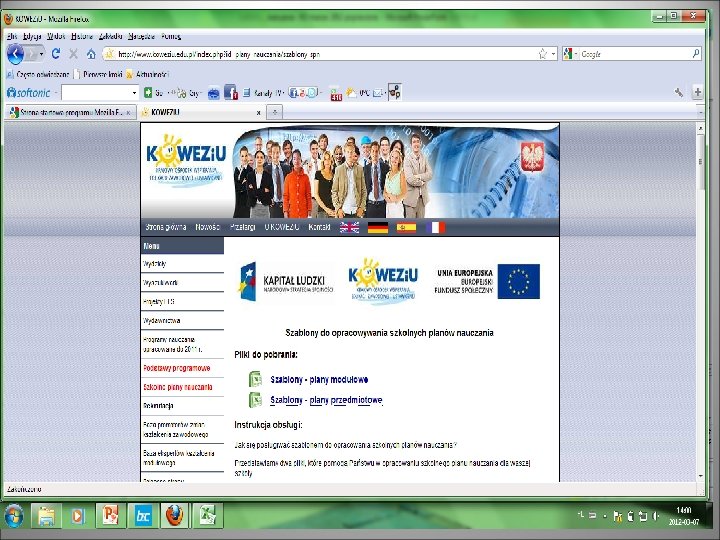The width and height of the screenshot is (720, 540).
Task: Open the Historia menu
Action: click(x=82, y=36)
